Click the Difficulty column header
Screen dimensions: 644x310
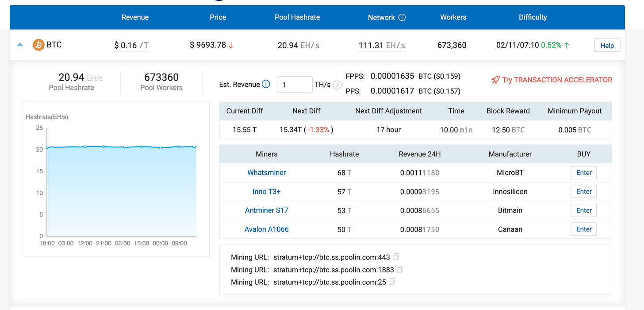point(533,17)
